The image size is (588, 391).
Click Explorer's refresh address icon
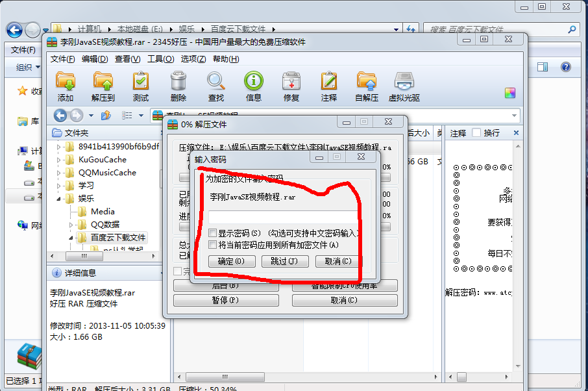pyautogui.click(x=411, y=29)
